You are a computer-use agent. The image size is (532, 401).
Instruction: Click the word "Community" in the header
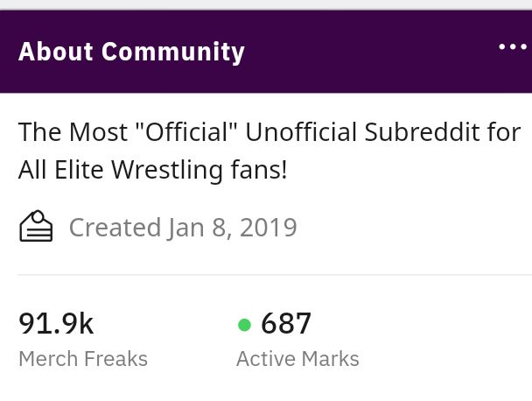click(x=173, y=52)
